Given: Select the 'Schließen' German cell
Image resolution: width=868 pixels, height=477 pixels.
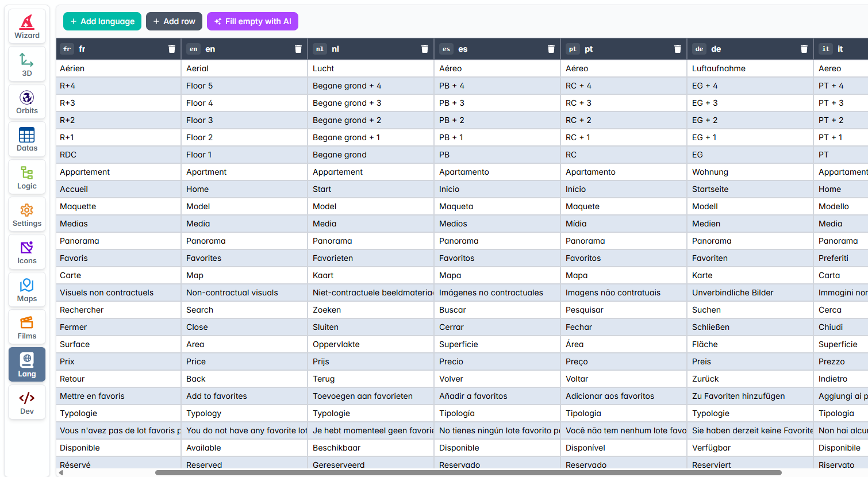Looking at the screenshot, I should pos(751,327).
